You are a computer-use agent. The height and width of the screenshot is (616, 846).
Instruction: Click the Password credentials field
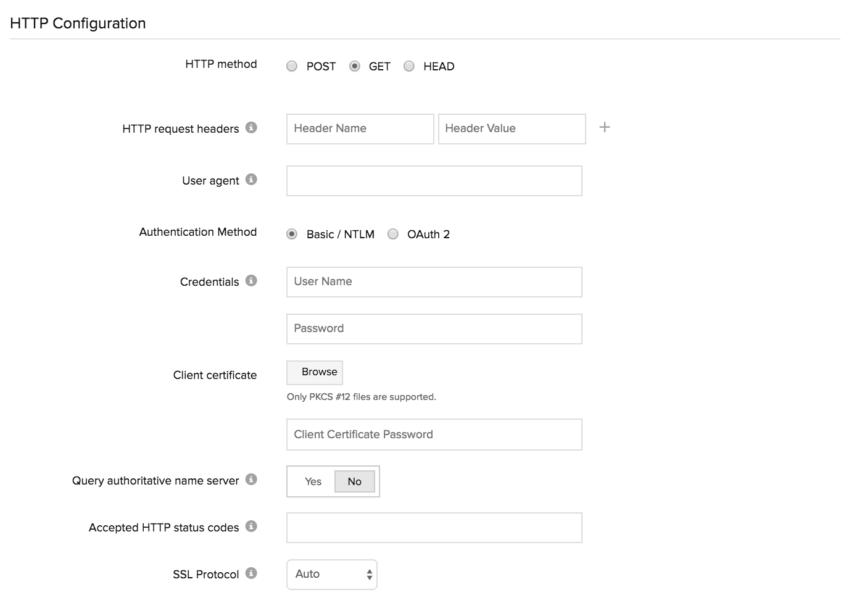point(434,328)
